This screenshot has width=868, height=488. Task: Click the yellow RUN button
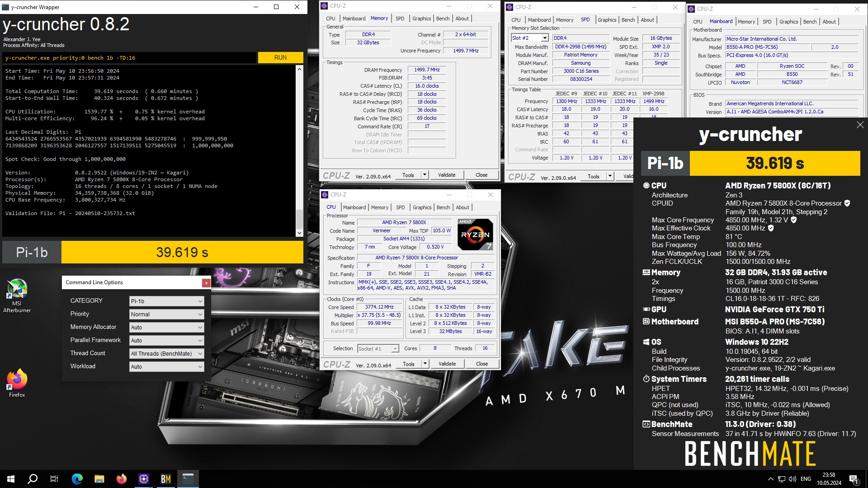point(280,57)
